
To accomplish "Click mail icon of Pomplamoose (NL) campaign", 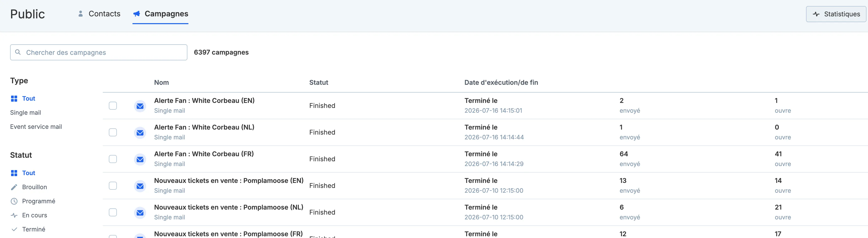I will point(140,212).
